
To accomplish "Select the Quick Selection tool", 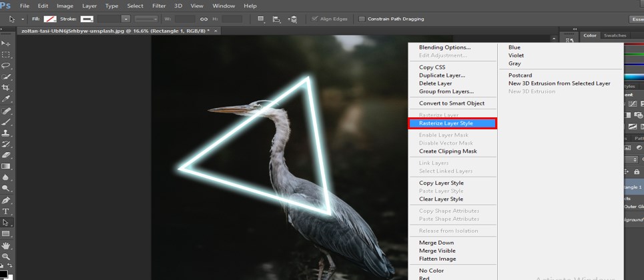I will coord(6,77).
